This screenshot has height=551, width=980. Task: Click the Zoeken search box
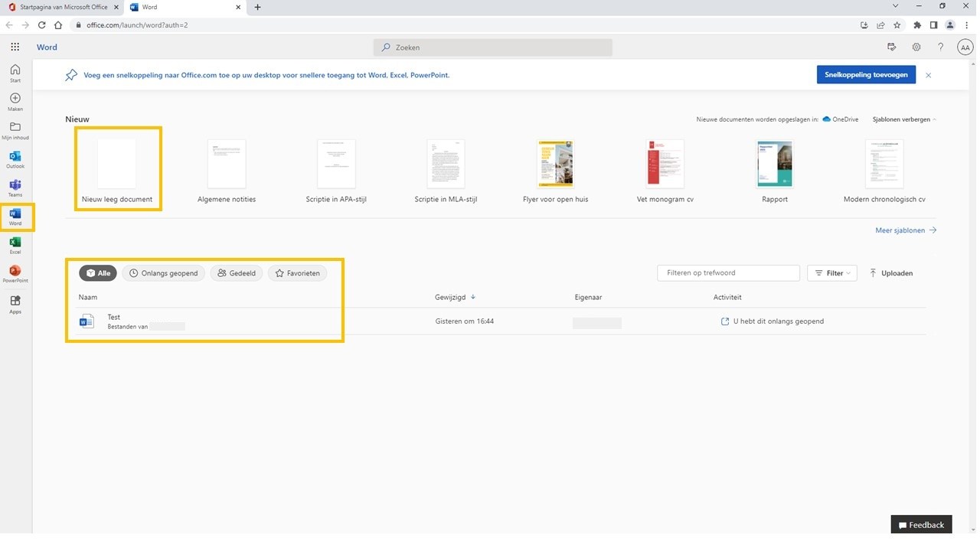coord(493,47)
